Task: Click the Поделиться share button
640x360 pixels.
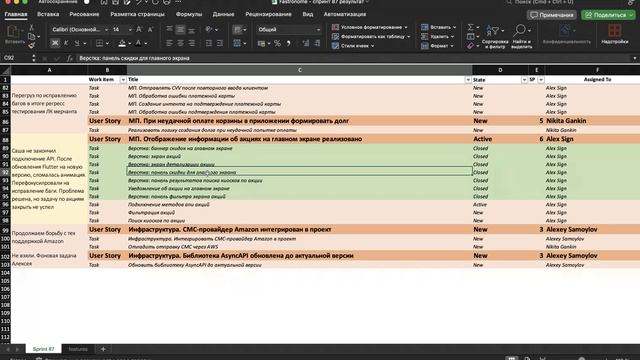Action: (x=608, y=15)
